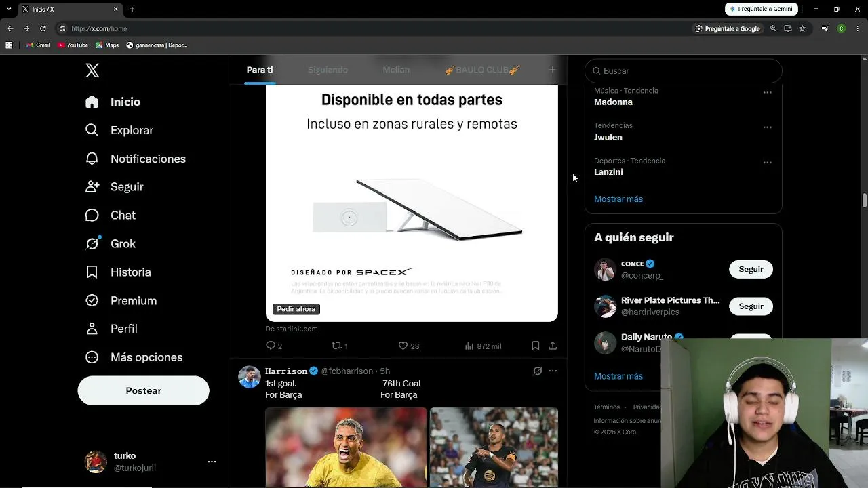This screenshot has width=868, height=488.
Task: Switch to the Siguiendo tab
Action: 328,70
